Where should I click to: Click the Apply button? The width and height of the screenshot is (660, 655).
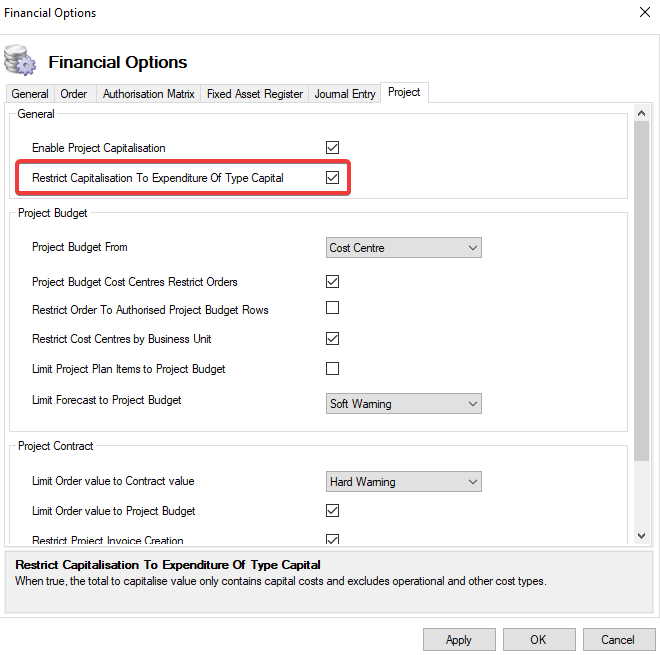click(459, 640)
